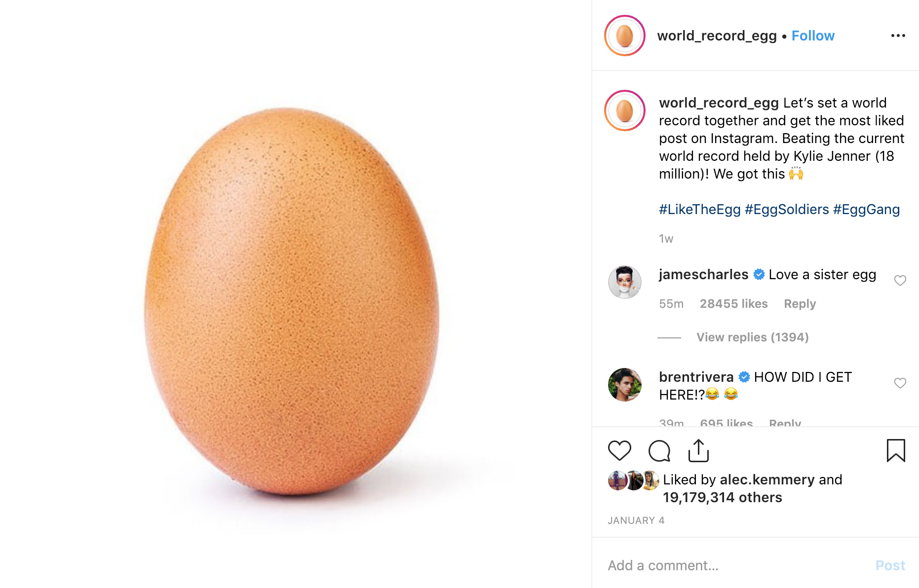Follow the world_record_egg account
919x588 pixels.
coord(812,36)
